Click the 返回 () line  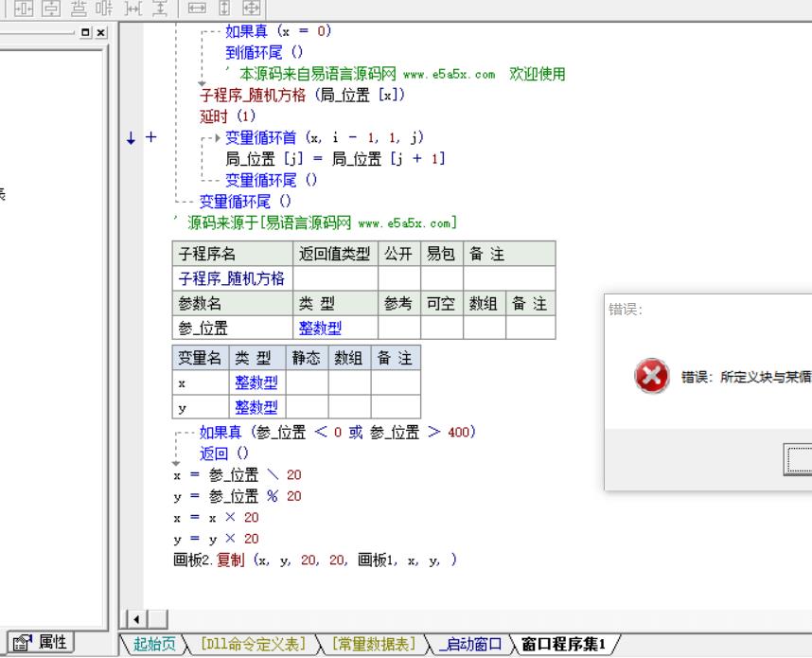click(x=224, y=453)
